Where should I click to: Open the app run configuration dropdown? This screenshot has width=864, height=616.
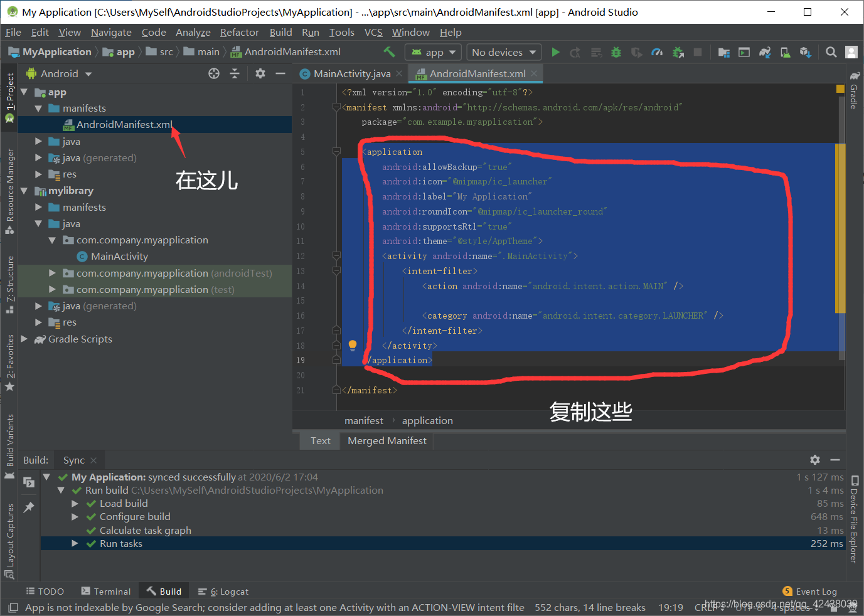[x=434, y=52]
